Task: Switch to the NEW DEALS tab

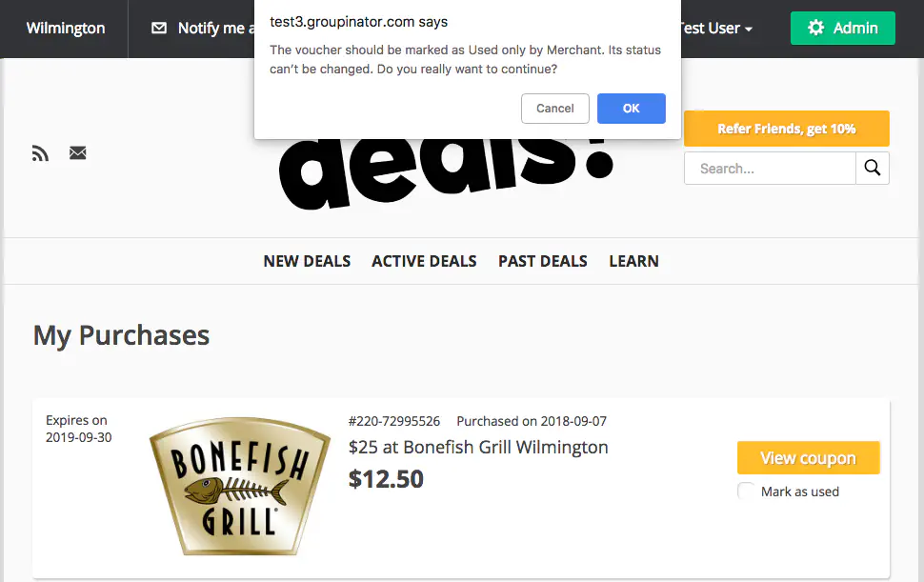Action: click(307, 260)
